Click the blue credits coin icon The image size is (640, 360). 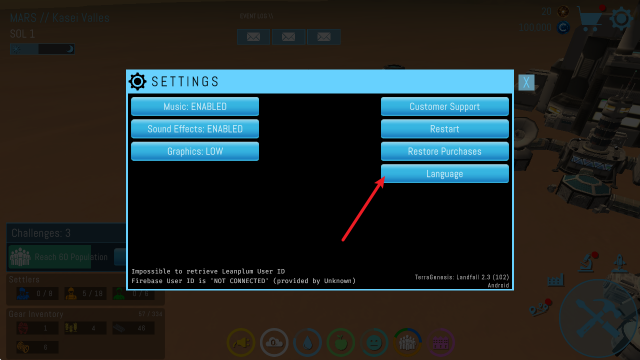point(563,27)
